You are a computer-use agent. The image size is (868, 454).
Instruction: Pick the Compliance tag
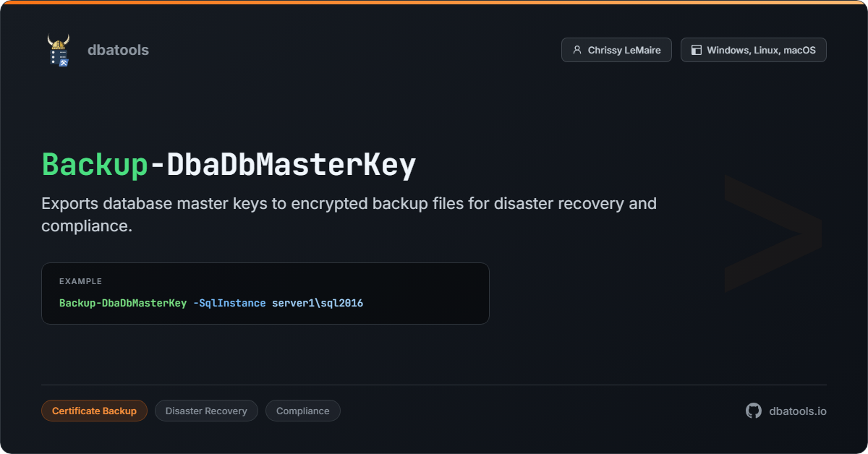pyautogui.click(x=302, y=411)
